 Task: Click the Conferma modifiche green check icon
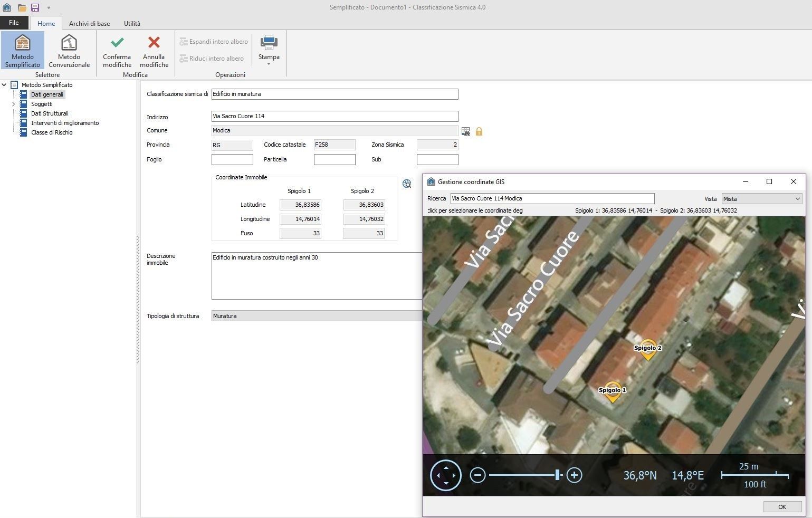[x=116, y=42]
